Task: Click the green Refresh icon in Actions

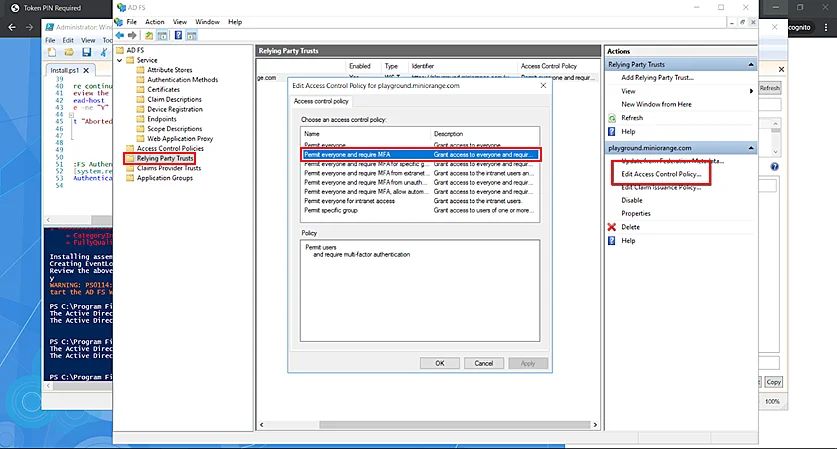Action: coord(612,118)
